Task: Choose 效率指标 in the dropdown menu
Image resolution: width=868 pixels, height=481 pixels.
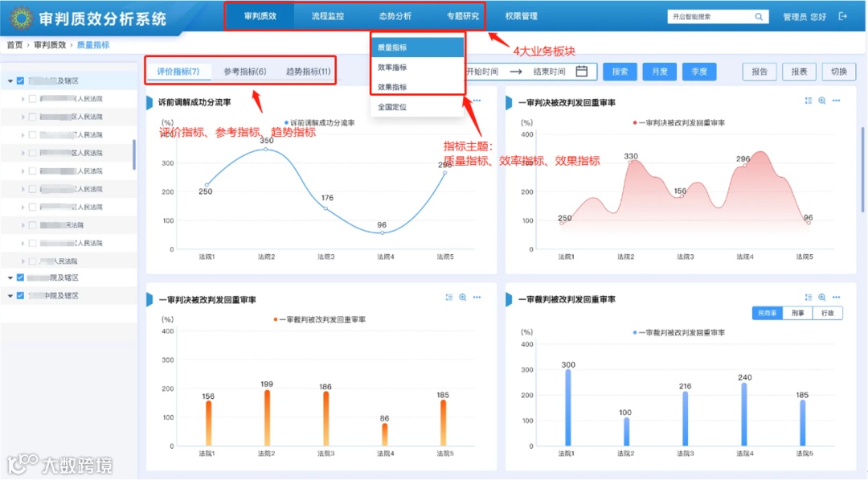Action: pos(417,67)
